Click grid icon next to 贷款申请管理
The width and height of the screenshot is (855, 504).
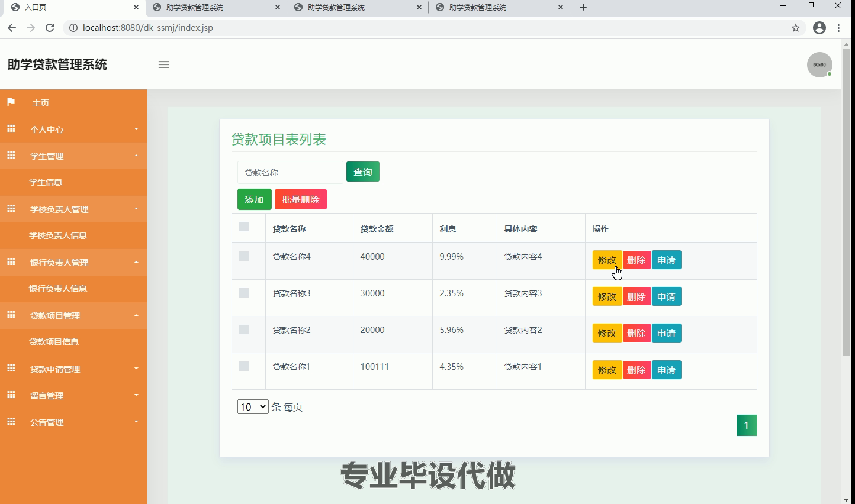point(11,369)
